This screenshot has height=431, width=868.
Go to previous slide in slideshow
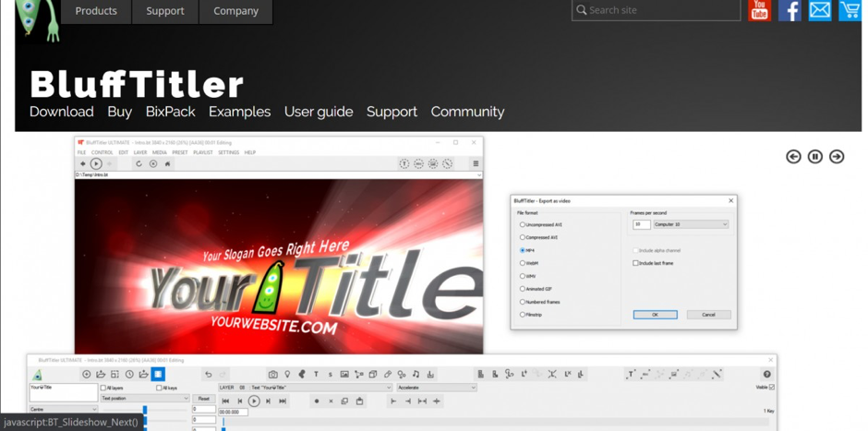[793, 157]
